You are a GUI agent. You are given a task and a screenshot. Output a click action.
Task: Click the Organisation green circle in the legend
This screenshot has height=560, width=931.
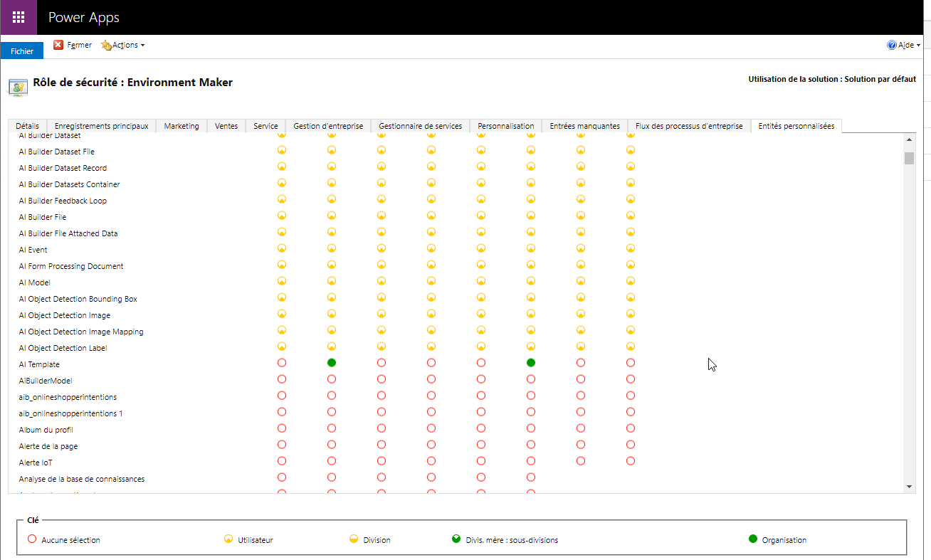(753, 539)
